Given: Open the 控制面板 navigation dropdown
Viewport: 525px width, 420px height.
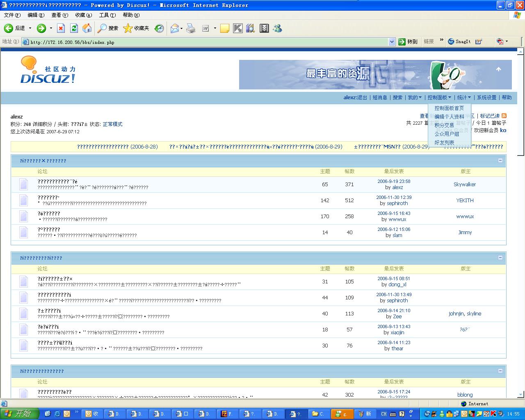Looking at the screenshot, I should click(x=439, y=98).
